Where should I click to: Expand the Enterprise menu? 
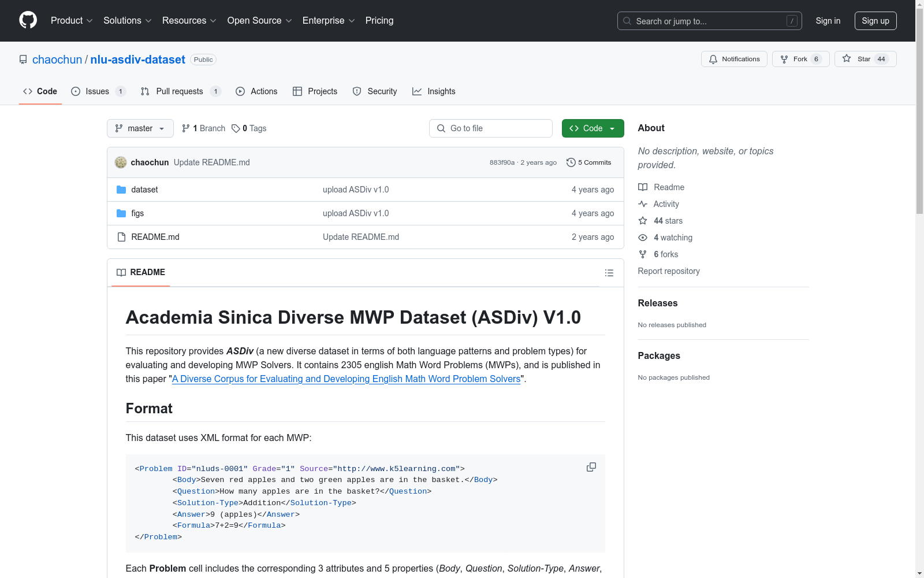tap(329, 21)
